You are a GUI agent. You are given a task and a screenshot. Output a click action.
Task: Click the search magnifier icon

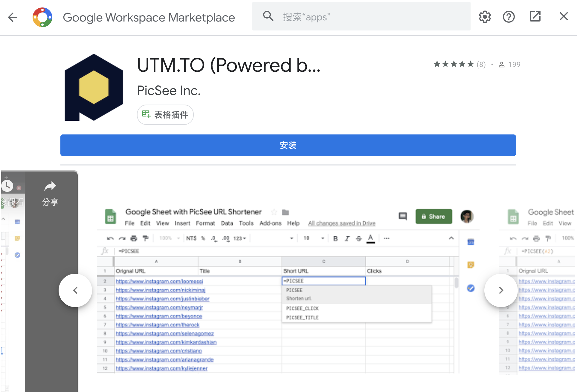click(x=268, y=16)
